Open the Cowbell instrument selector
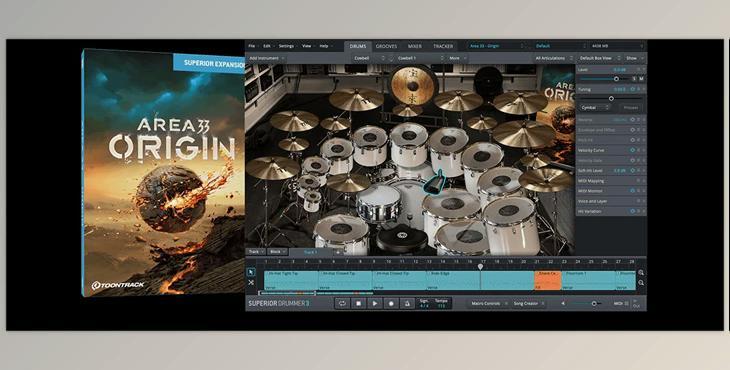730x370 pixels. point(370,58)
